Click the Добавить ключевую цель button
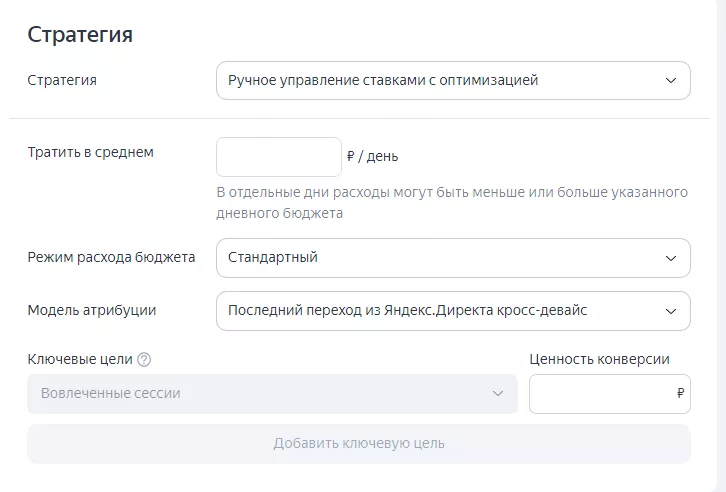This screenshot has height=492, width=726. (359, 443)
